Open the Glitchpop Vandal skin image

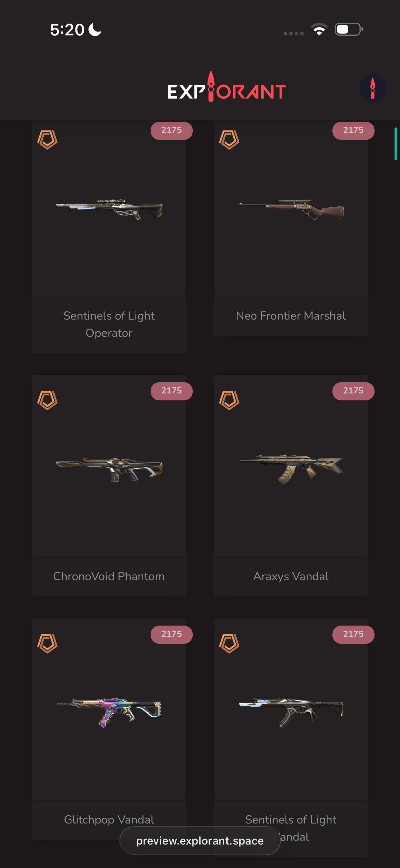(x=109, y=713)
